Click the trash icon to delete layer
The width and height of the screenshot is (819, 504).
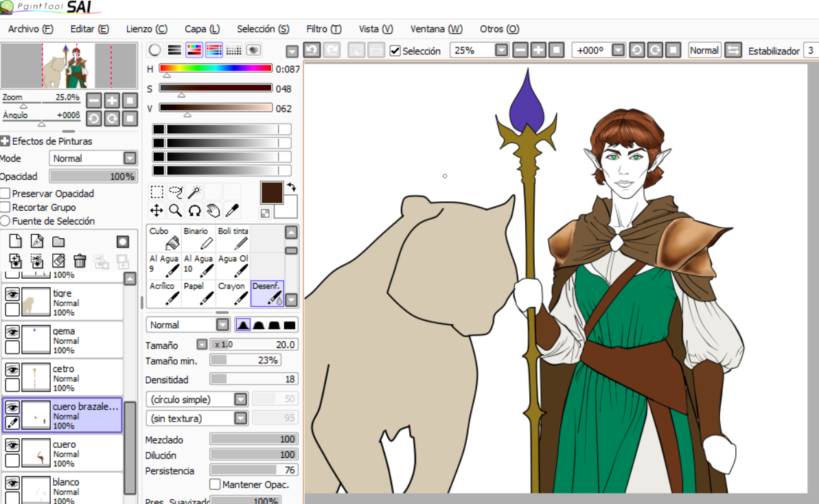pyautogui.click(x=80, y=260)
